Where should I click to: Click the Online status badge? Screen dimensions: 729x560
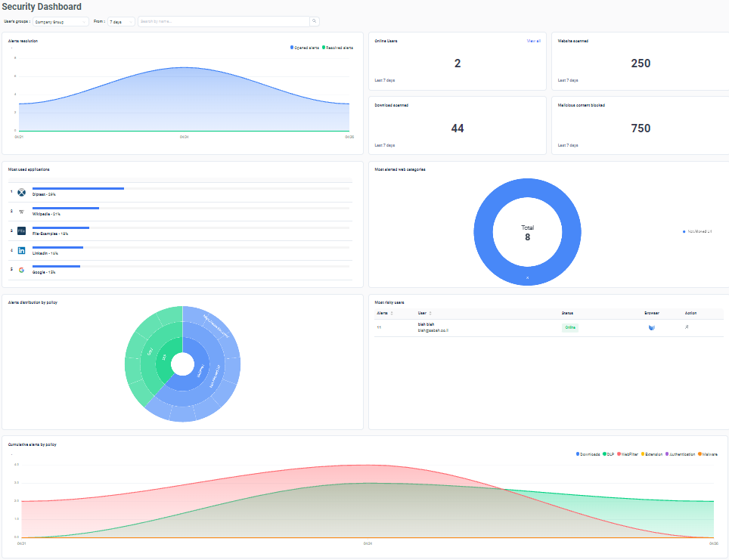tap(570, 328)
